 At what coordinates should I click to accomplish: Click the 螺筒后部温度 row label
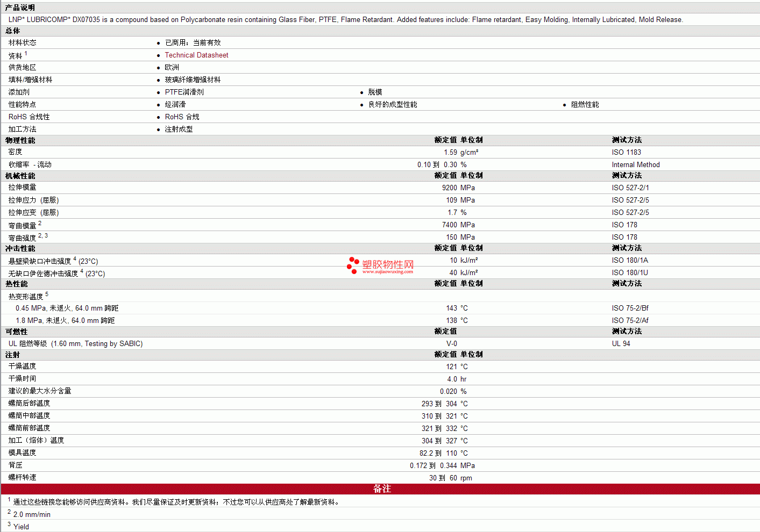point(30,403)
